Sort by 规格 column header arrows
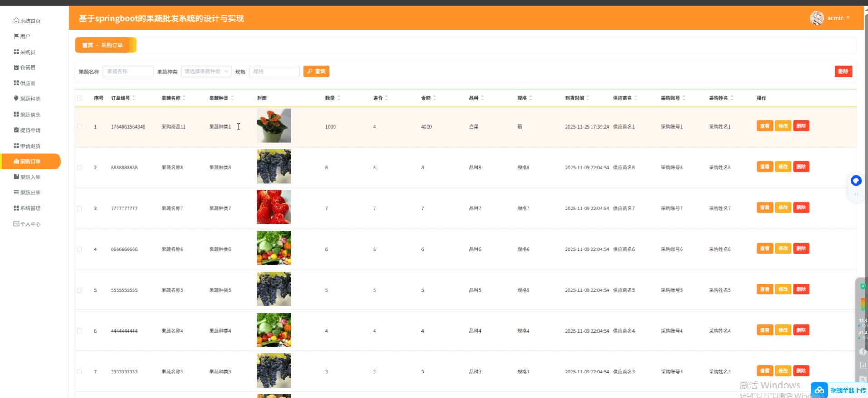The width and height of the screenshot is (868, 398). [531, 98]
